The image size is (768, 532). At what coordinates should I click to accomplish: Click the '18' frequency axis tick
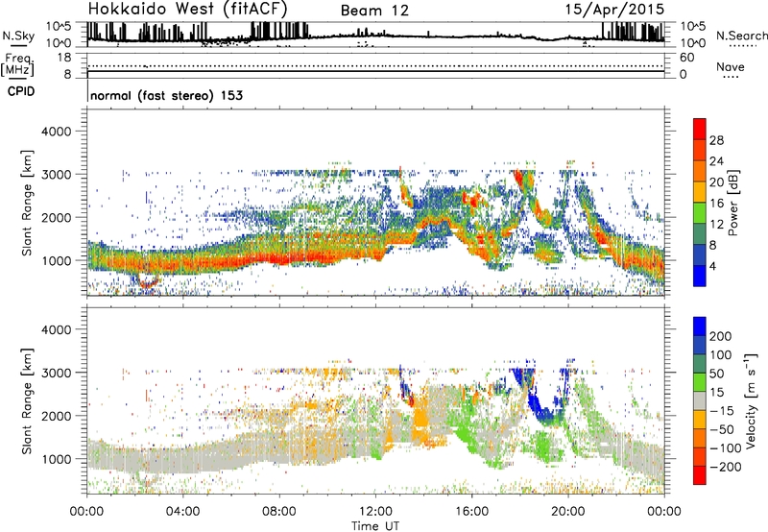click(64, 57)
